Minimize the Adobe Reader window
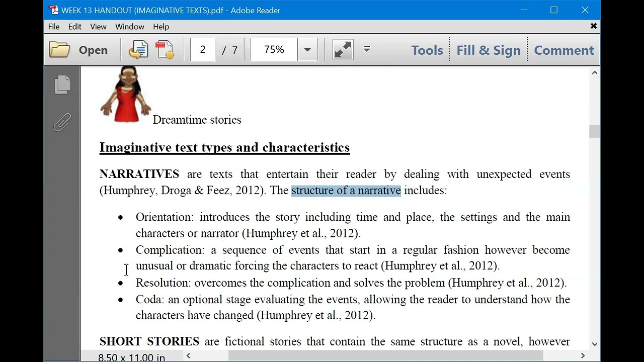644x362 pixels. (x=524, y=10)
